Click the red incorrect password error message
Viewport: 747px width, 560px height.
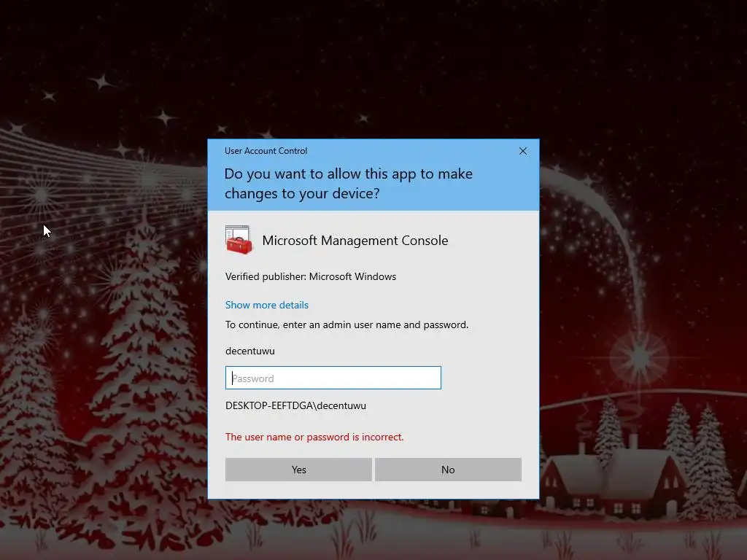point(314,437)
